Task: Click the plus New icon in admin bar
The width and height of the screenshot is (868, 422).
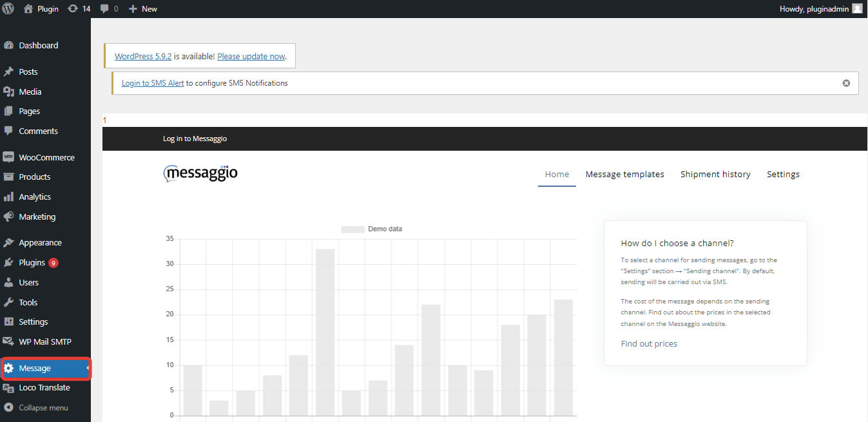Action: 133,8
